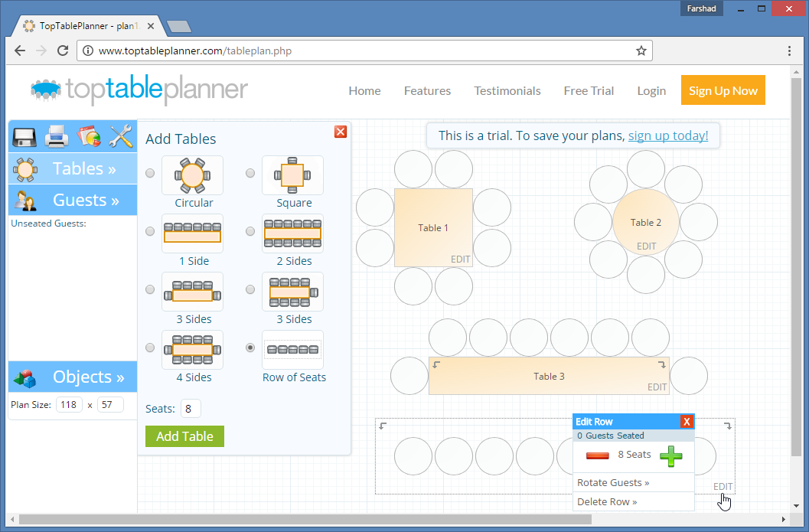Click the 4 Sides table icon
809x532 pixels.
pos(192,350)
